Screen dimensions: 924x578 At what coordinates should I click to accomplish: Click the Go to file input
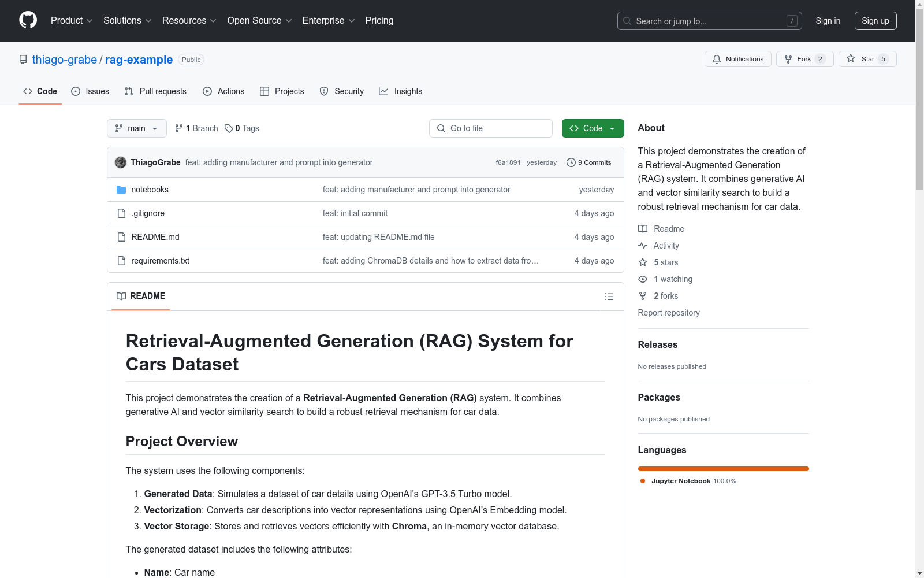coord(491,128)
